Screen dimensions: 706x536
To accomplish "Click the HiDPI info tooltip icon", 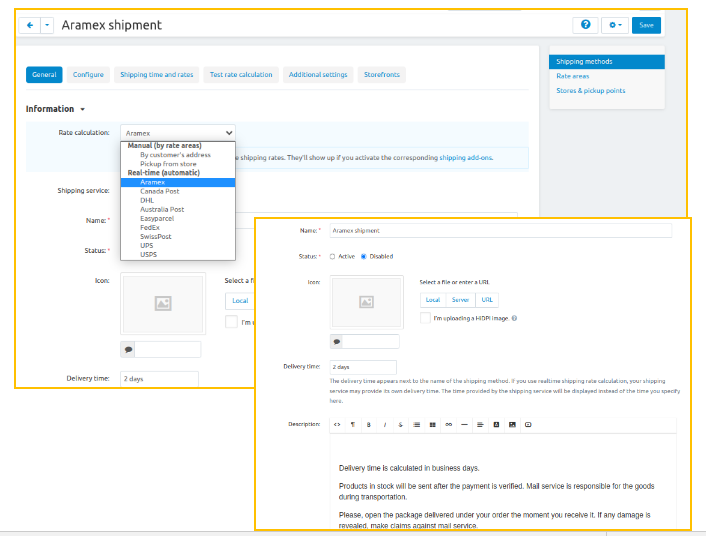I will (514, 318).
